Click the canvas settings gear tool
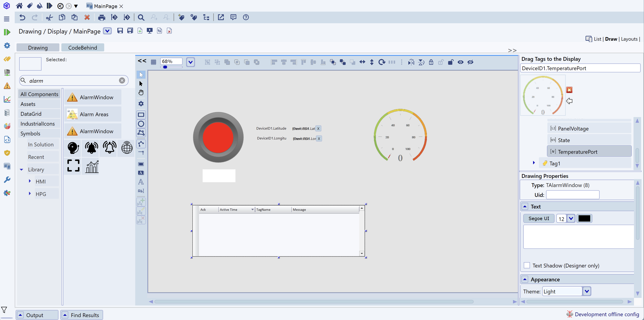The image size is (644, 320). pyautogui.click(x=141, y=104)
